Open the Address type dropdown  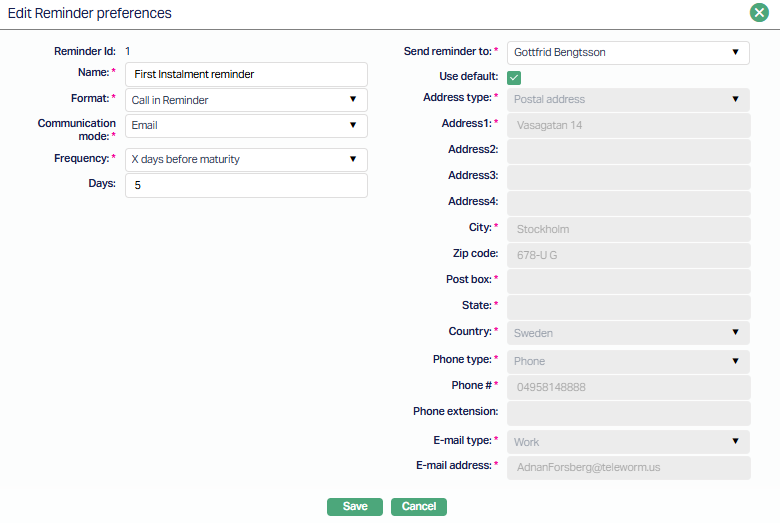click(628, 100)
